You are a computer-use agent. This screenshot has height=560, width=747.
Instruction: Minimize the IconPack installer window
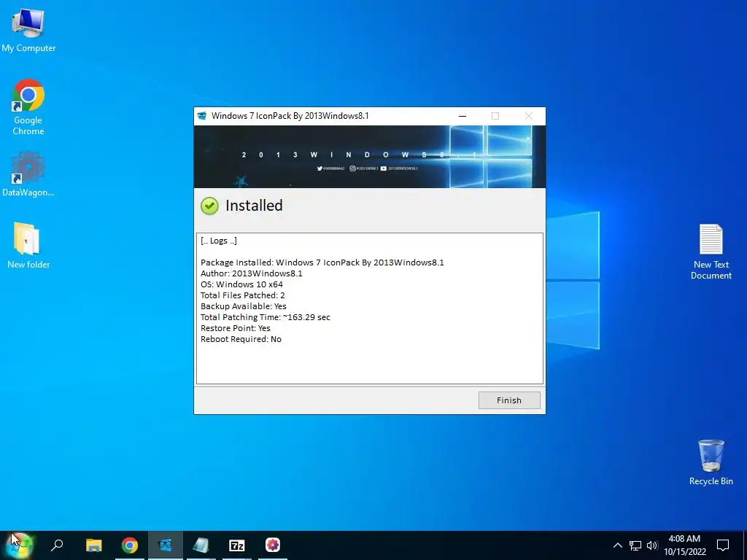tap(462, 116)
